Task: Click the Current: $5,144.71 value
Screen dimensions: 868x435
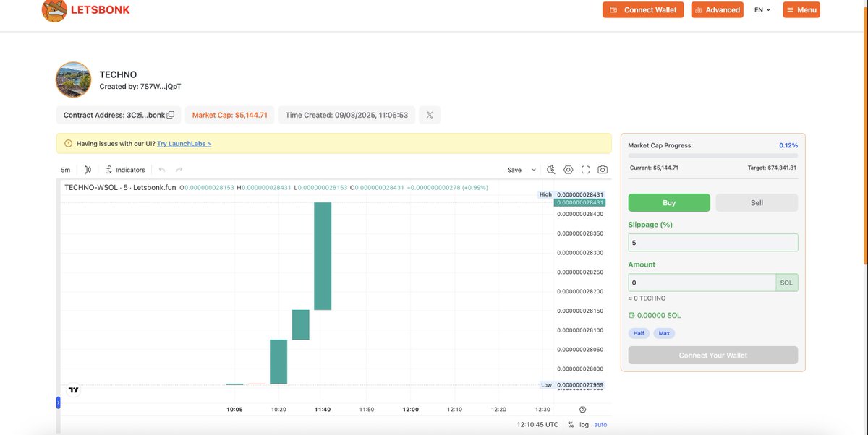Action: click(654, 168)
